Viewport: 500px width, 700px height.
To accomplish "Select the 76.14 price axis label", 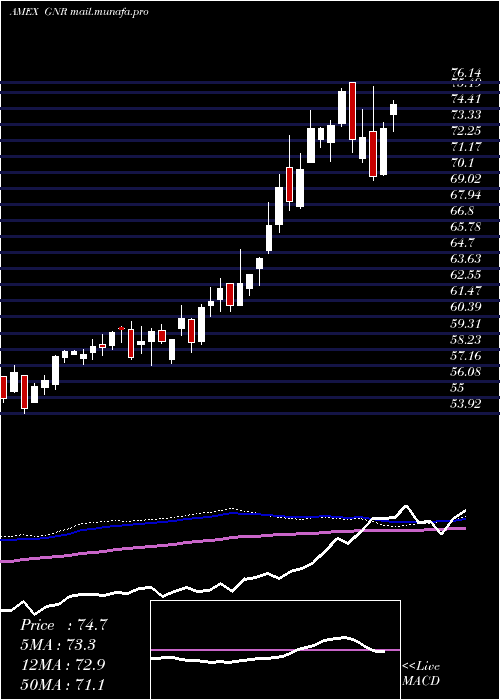I will coord(466,74).
